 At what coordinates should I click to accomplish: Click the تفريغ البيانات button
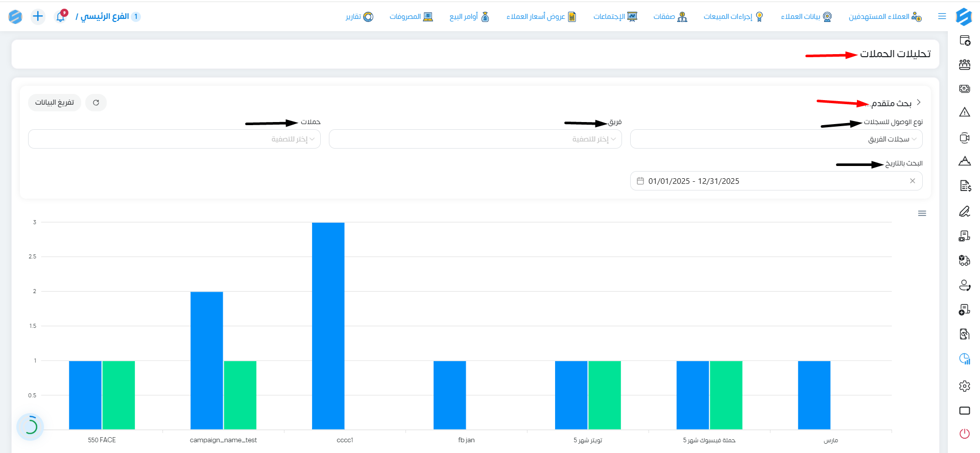pos(55,103)
